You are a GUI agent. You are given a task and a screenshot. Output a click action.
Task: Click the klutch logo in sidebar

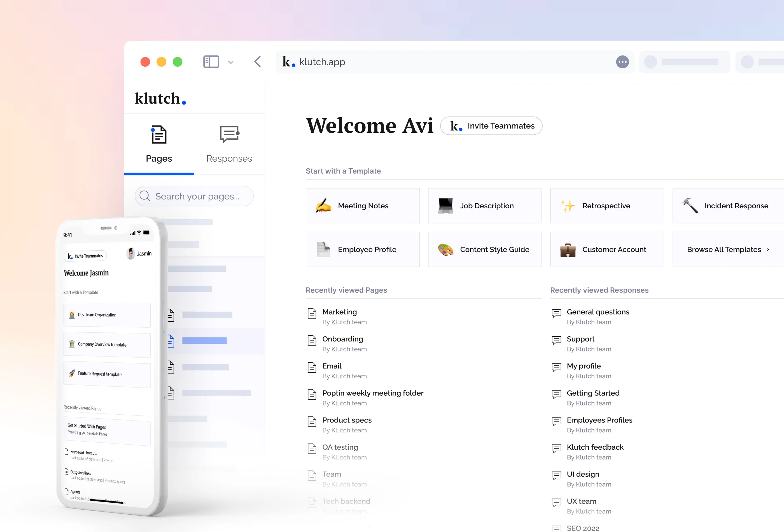160,99
